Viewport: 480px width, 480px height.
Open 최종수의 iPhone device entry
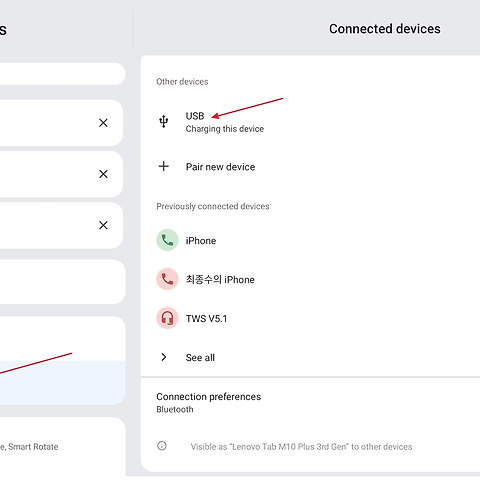(310, 279)
